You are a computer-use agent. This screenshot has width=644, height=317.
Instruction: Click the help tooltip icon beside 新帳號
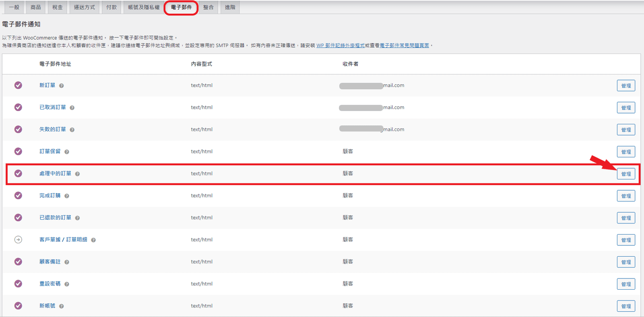click(x=62, y=306)
